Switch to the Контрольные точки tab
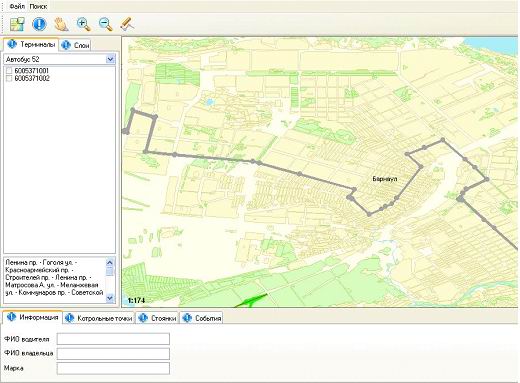 tap(99, 318)
